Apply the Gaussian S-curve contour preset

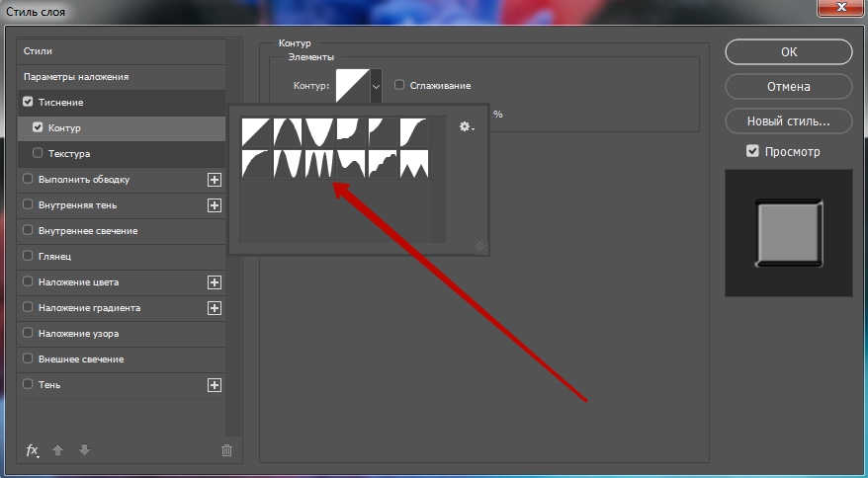(414, 132)
